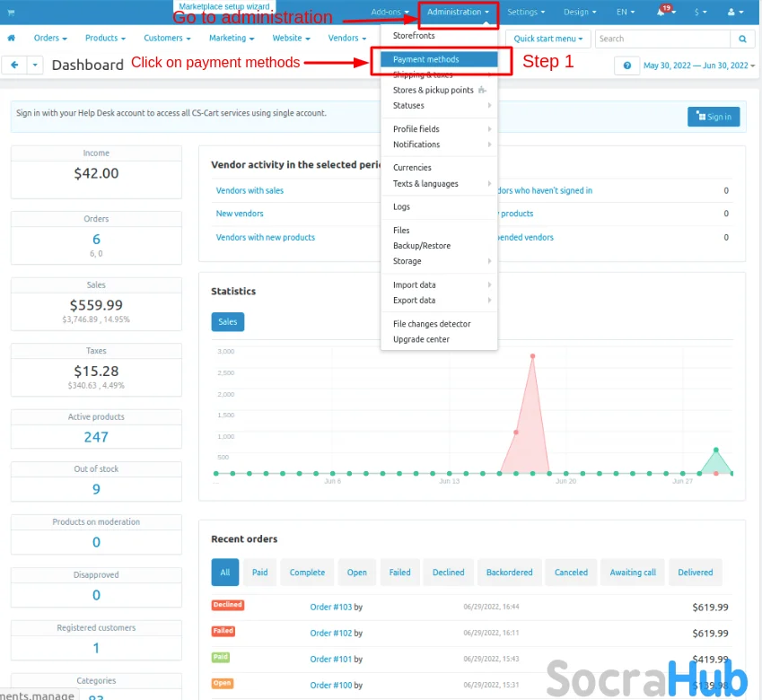Toggle the Sales statistics tab

(x=227, y=321)
